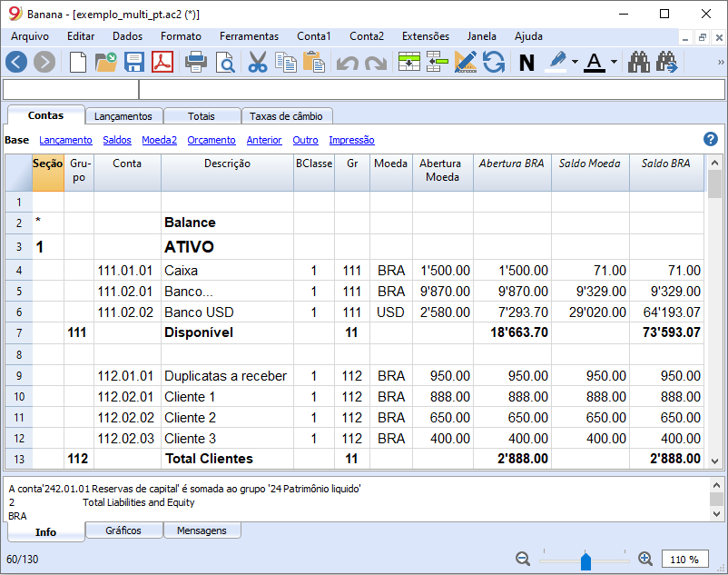The height and width of the screenshot is (575, 728).
Task: Undo the last action with undo arrow
Action: click(x=348, y=63)
